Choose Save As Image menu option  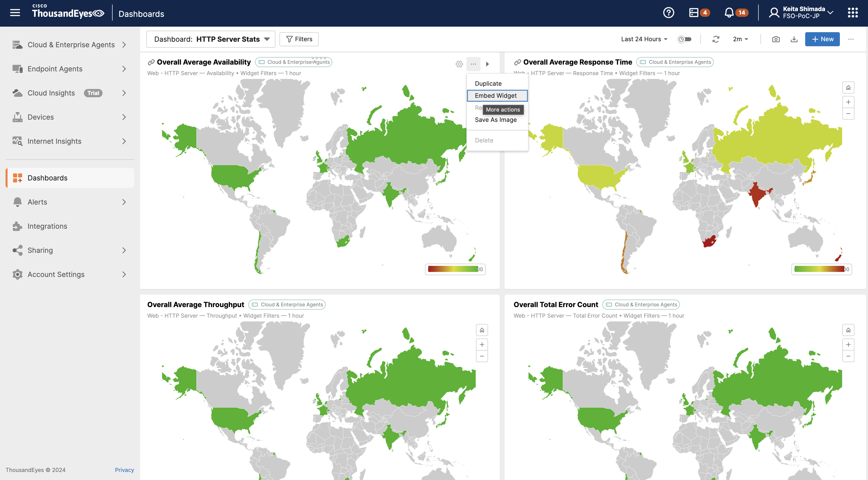(x=496, y=120)
